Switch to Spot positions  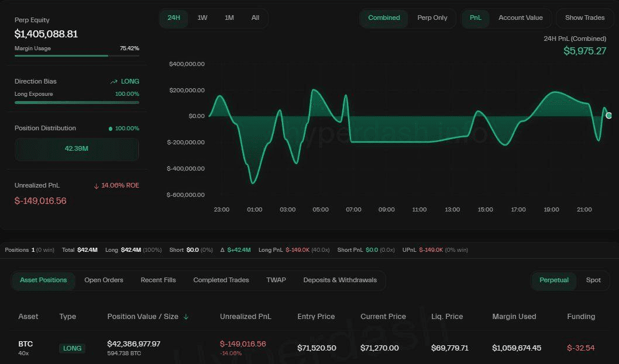tap(593, 280)
